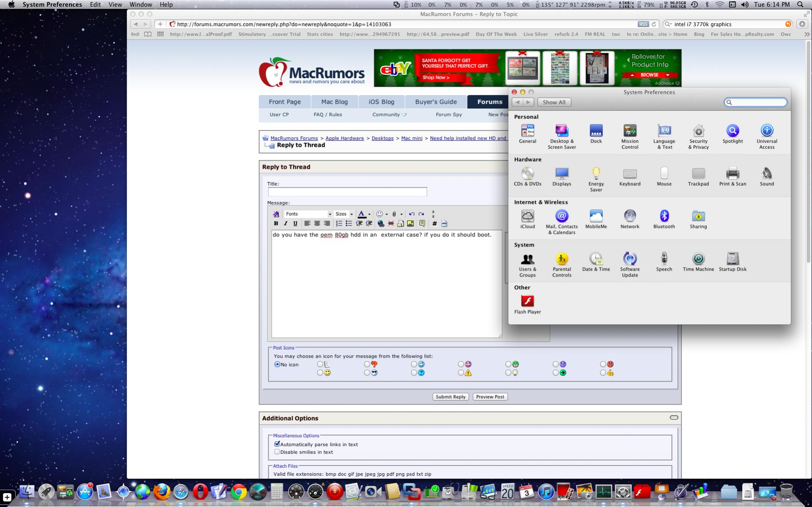
Task: Open the Spotlight search menu icon
Action: pyautogui.click(x=800, y=5)
